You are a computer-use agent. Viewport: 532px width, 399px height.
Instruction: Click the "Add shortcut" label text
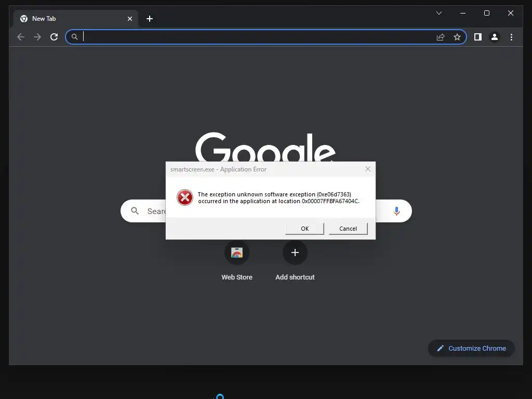(x=295, y=277)
